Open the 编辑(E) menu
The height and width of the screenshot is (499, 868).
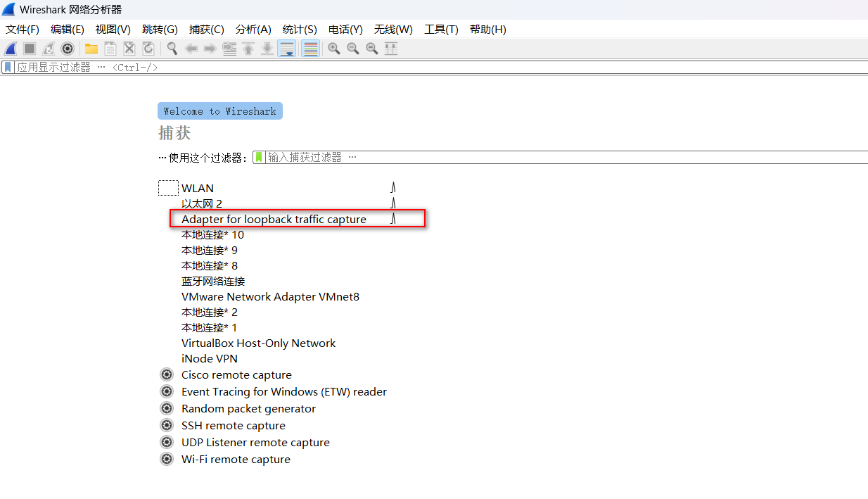(68, 30)
